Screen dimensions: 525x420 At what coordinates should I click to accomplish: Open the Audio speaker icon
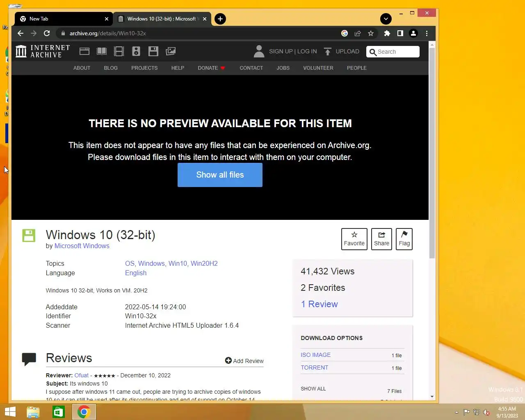click(x=136, y=51)
